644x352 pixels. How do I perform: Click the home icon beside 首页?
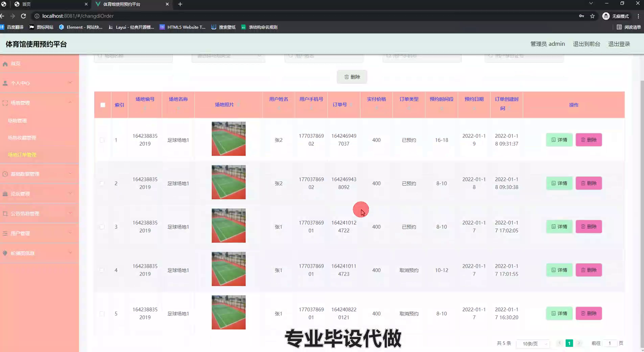[5, 64]
